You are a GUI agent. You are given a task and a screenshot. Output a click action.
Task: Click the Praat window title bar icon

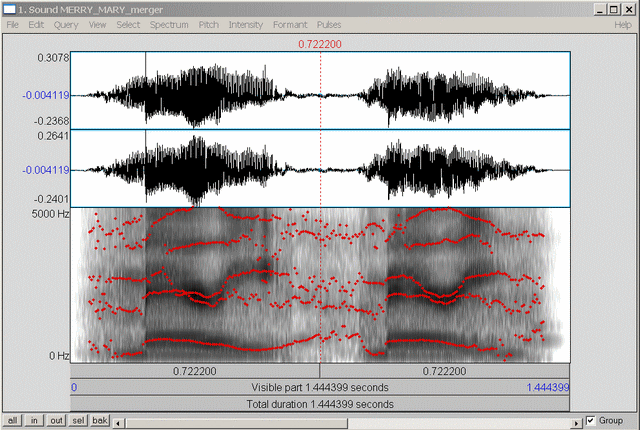pyautogui.click(x=9, y=8)
